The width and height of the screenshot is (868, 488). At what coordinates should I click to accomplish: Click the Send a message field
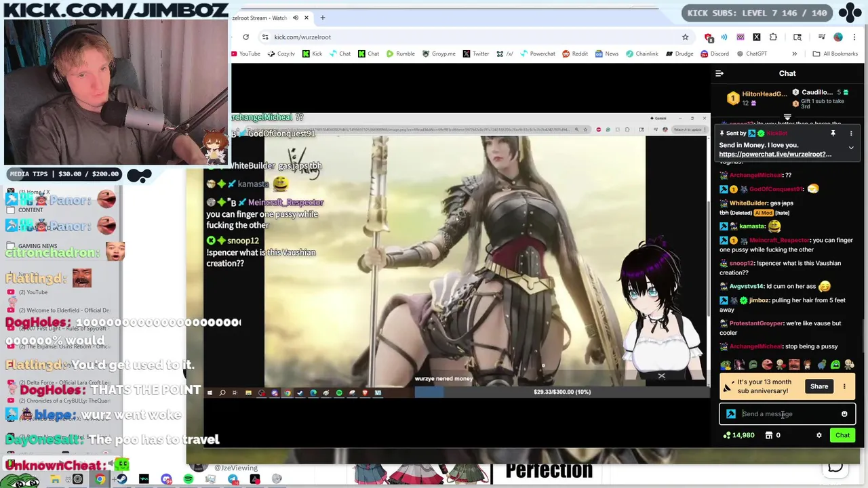click(787, 413)
